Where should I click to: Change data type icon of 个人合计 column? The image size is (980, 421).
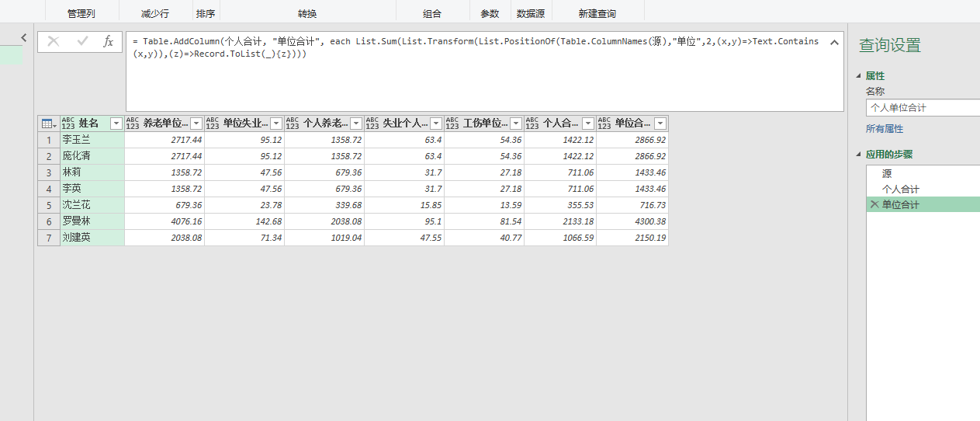coord(532,124)
